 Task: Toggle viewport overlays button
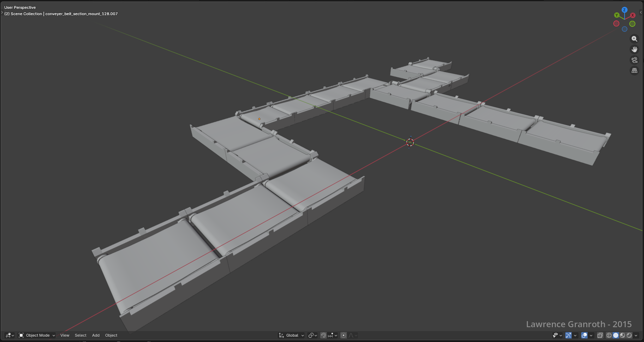[x=584, y=335]
